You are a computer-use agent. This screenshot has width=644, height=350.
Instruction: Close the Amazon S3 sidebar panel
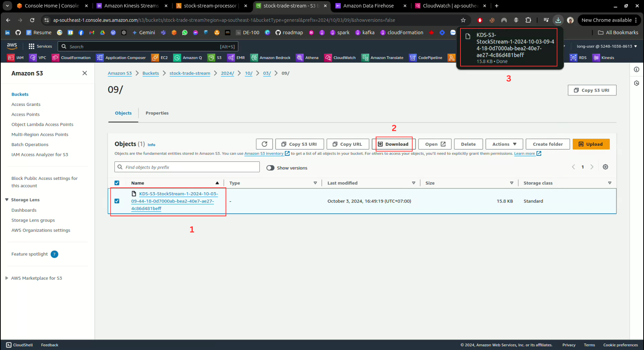85,73
